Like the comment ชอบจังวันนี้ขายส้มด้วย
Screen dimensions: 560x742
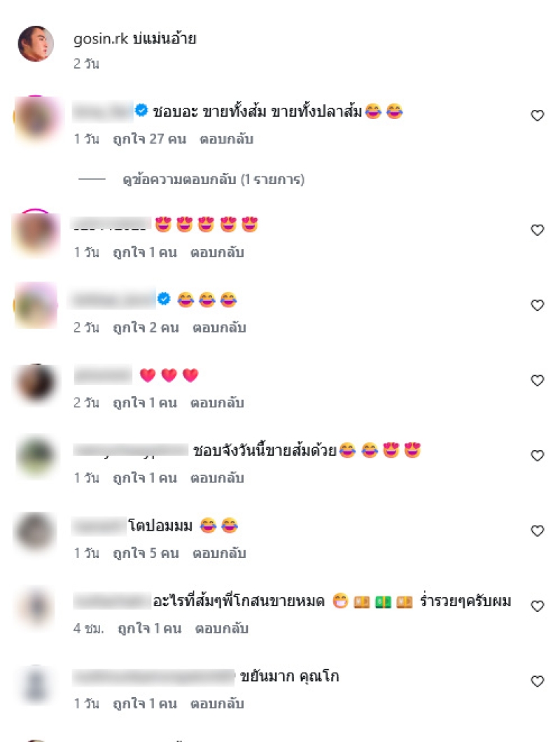click(538, 456)
